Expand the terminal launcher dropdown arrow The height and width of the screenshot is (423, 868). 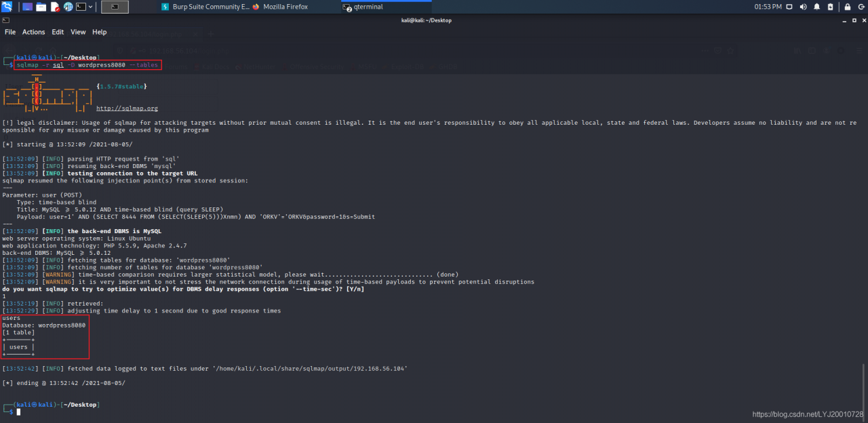pyautogui.click(x=90, y=7)
